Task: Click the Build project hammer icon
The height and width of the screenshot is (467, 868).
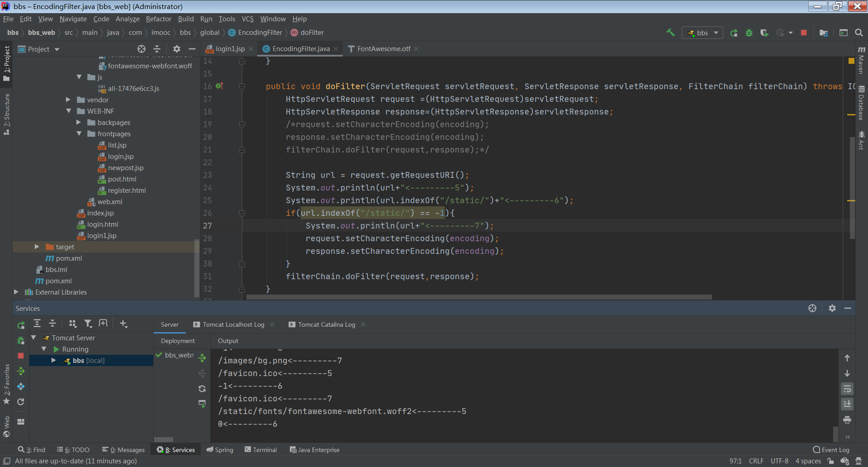Action: click(670, 33)
